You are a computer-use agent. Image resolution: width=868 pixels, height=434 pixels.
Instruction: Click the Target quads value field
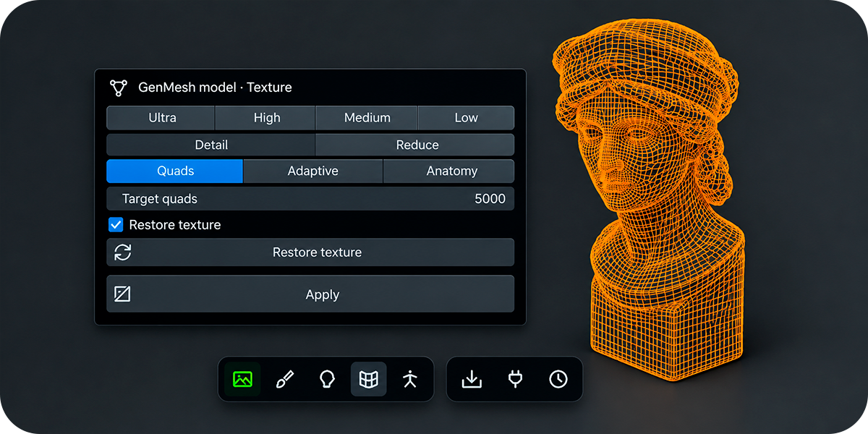click(x=310, y=199)
